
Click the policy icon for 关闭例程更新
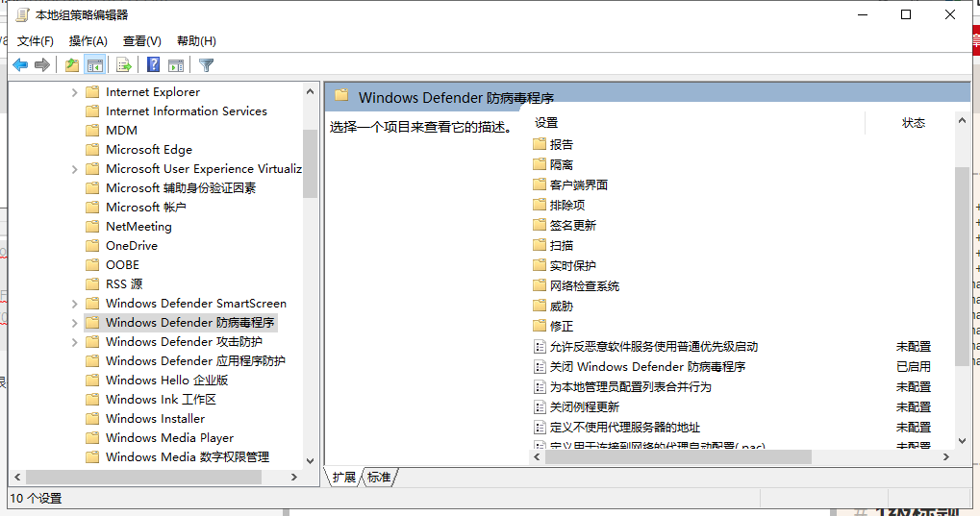coord(540,407)
